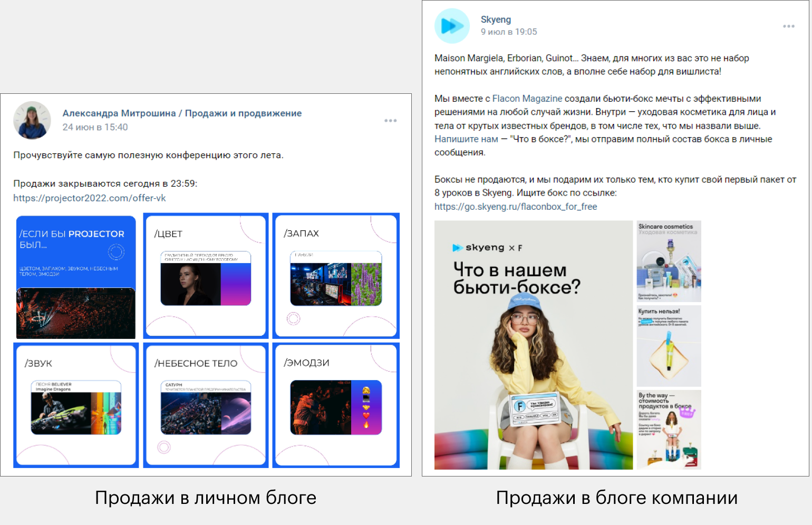This screenshot has width=812, height=525.
Task: Open the Купить нельзя thumbnail
Action: (669, 346)
